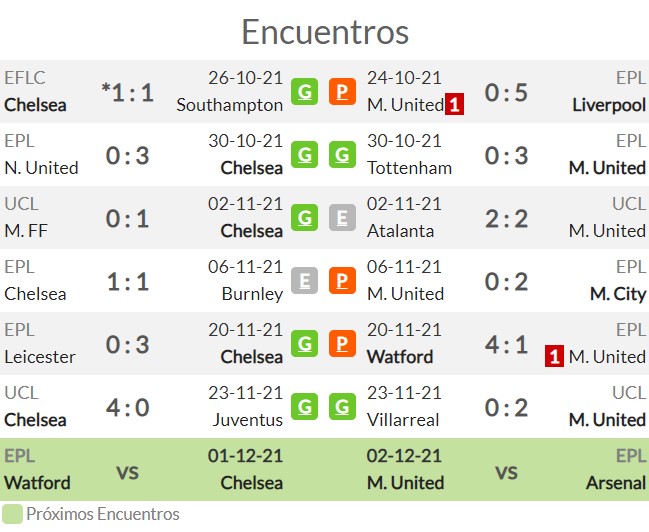The height and width of the screenshot is (532, 649).
Task: Click green Próximos Encuentros legend swatch
Action: click(12, 514)
